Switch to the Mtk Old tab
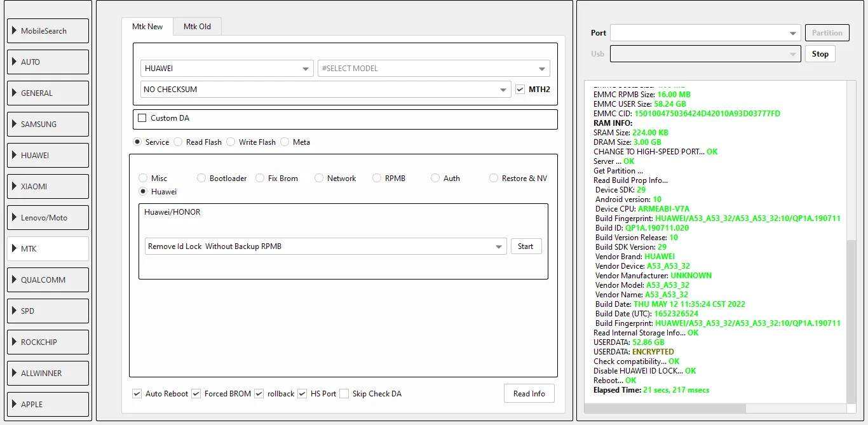Image resolution: width=868 pixels, height=425 pixels. 197,27
